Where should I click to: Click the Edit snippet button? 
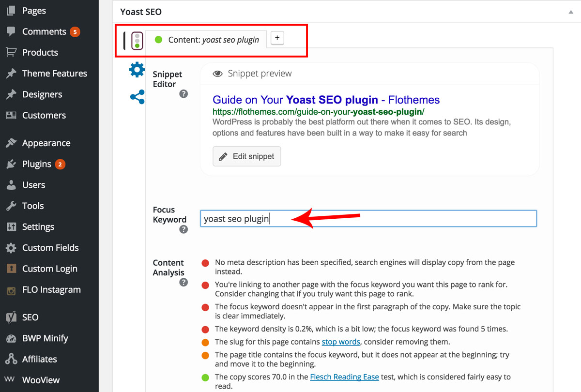pyautogui.click(x=247, y=156)
